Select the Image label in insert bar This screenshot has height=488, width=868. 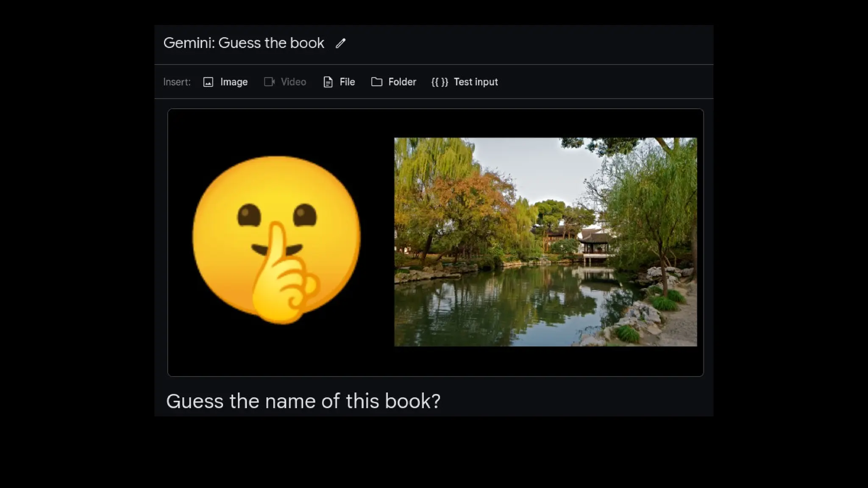(x=234, y=82)
